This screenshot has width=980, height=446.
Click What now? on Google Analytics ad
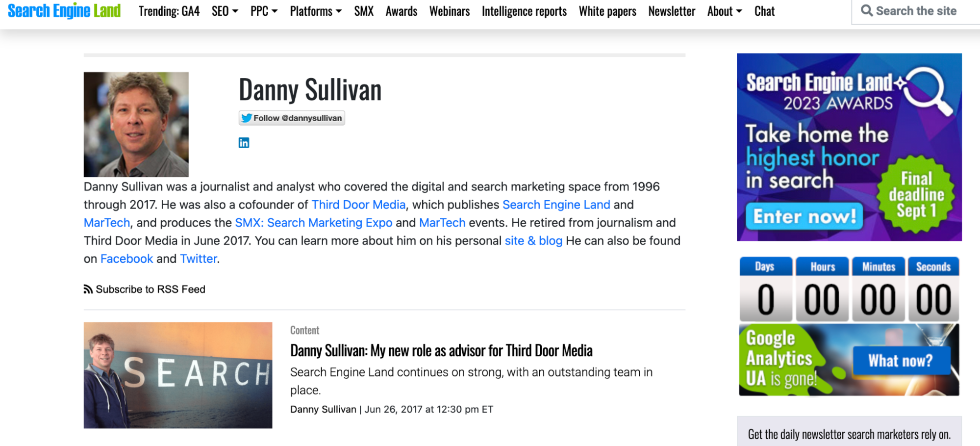pos(901,361)
